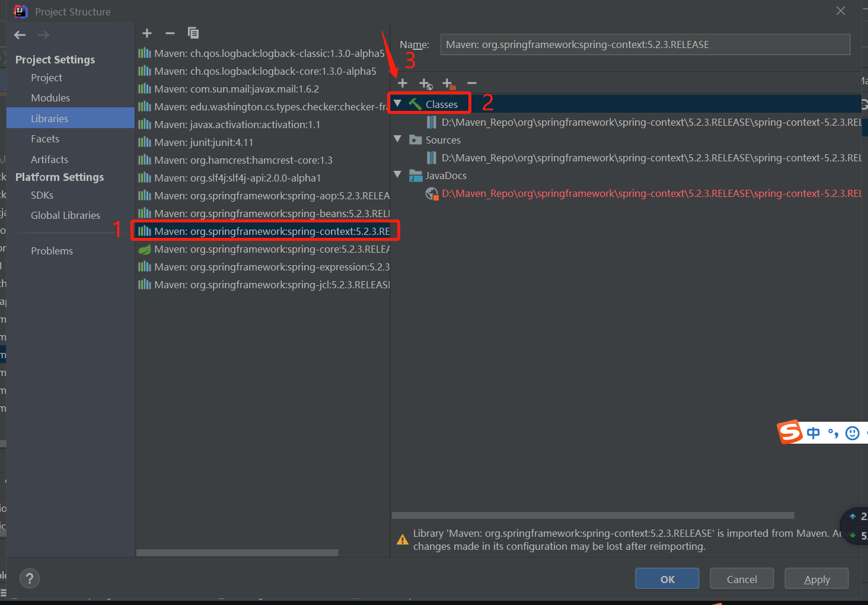The width and height of the screenshot is (868, 605).
Task: Select Libraries in sidebar
Action: click(x=71, y=118)
